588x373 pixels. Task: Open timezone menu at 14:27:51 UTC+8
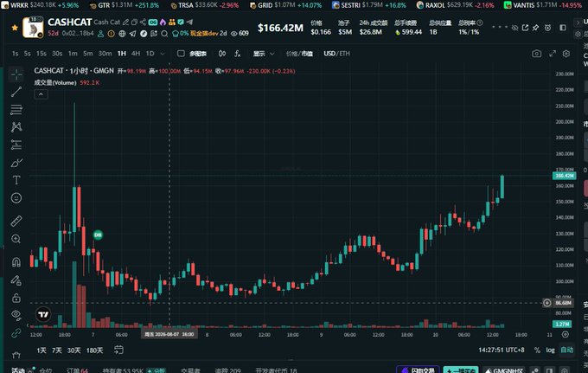click(x=502, y=350)
